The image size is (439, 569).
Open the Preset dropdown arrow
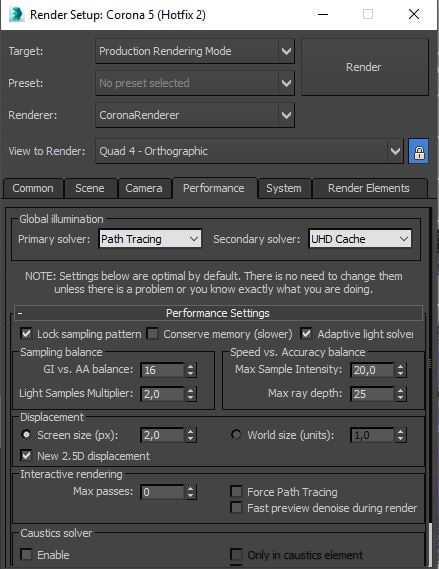tap(286, 83)
